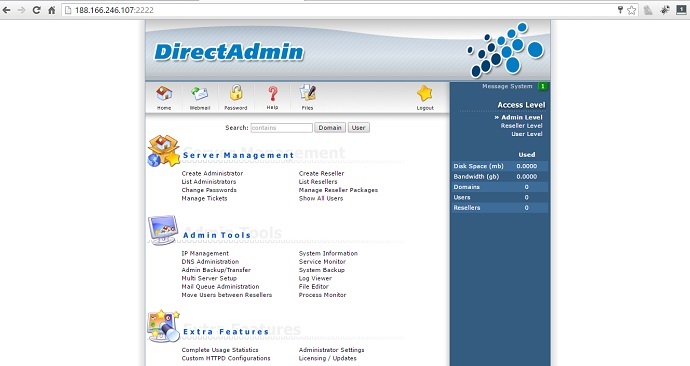The height and width of the screenshot is (366, 690).
Task: Open IP Management link
Action: click(x=205, y=253)
